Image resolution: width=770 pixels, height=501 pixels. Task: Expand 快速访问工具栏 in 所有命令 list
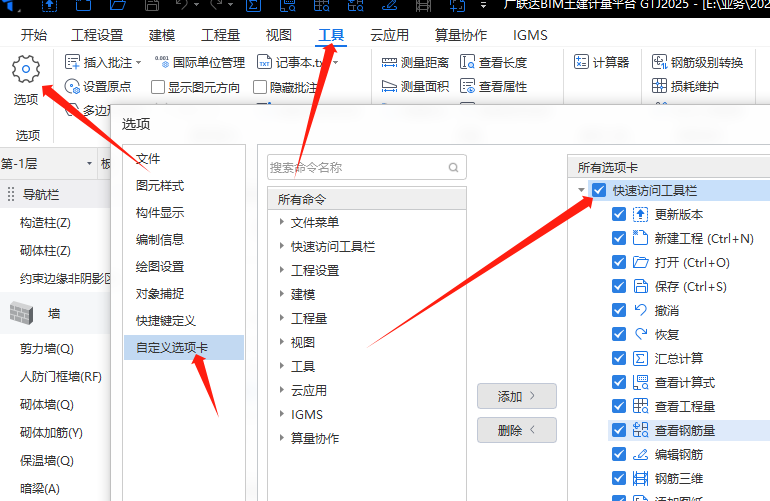tap(281, 246)
